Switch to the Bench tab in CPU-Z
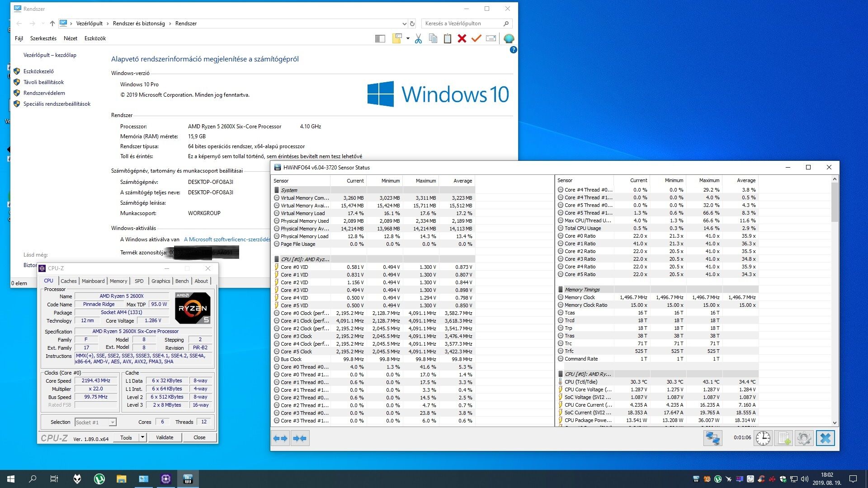 pyautogui.click(x=182, y=281)
